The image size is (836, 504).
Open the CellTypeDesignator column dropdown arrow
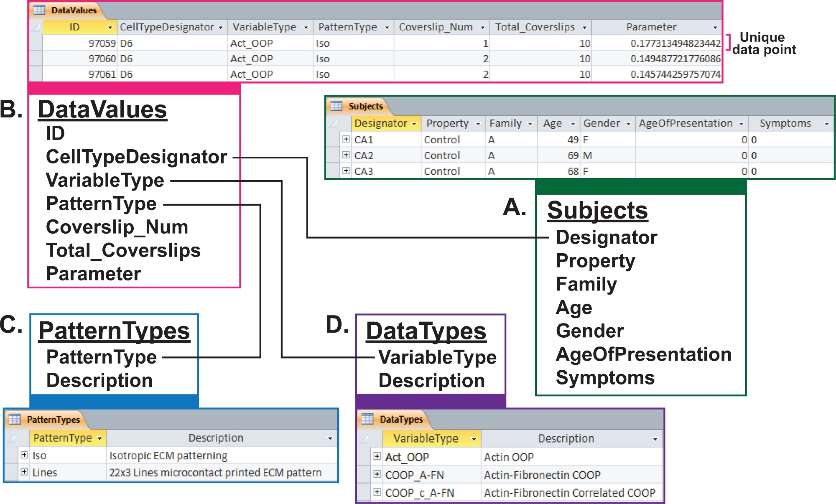click(221, 28)
